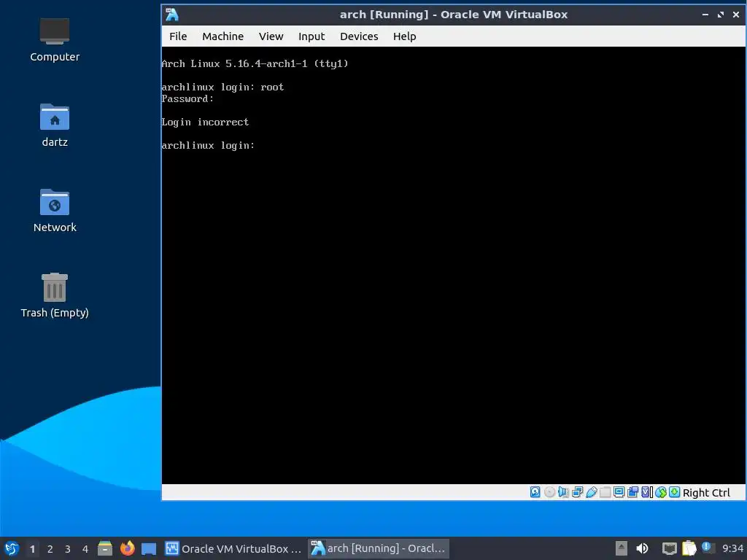Switch to workspace 2
Viewport: 747px width, 560px height.
click(50, 549)
